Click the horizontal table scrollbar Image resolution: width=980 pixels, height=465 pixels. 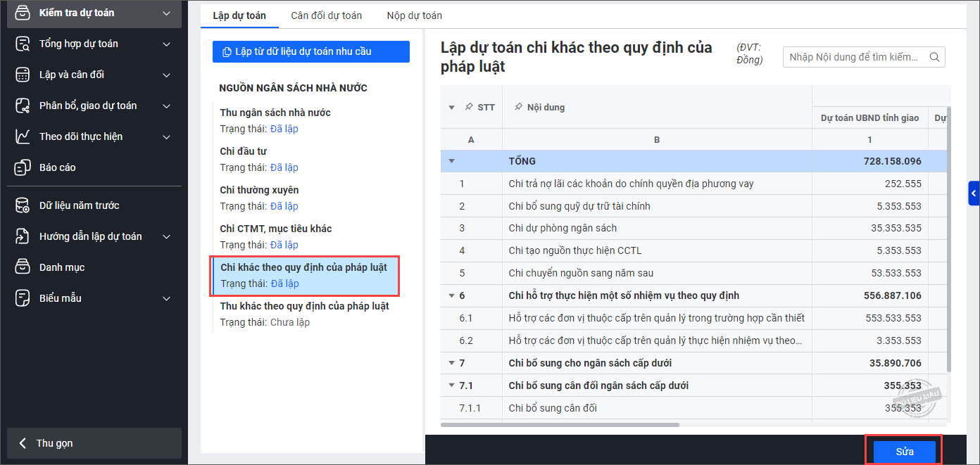[560, 425]
